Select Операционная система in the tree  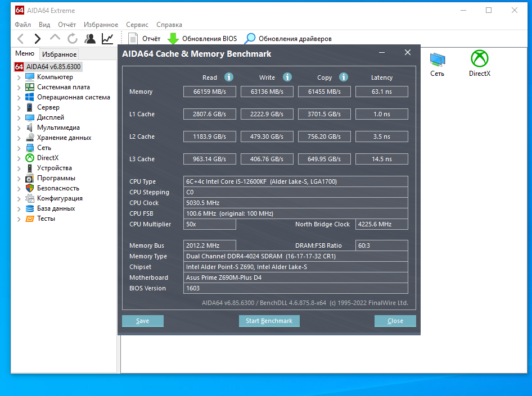74,97
